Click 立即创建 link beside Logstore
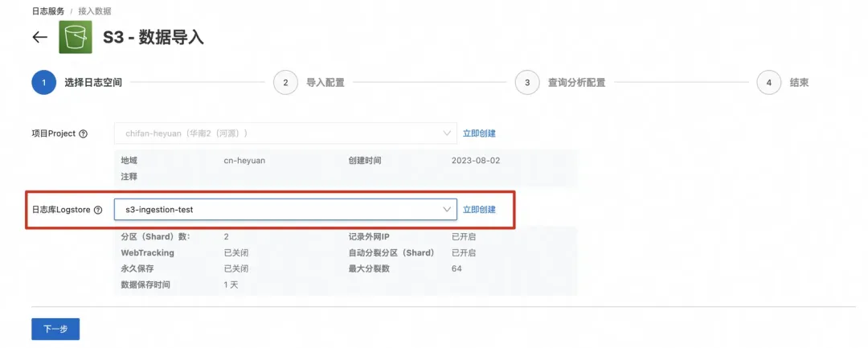Viewport: 868px width, 348px height. click(x=479, y=210)
